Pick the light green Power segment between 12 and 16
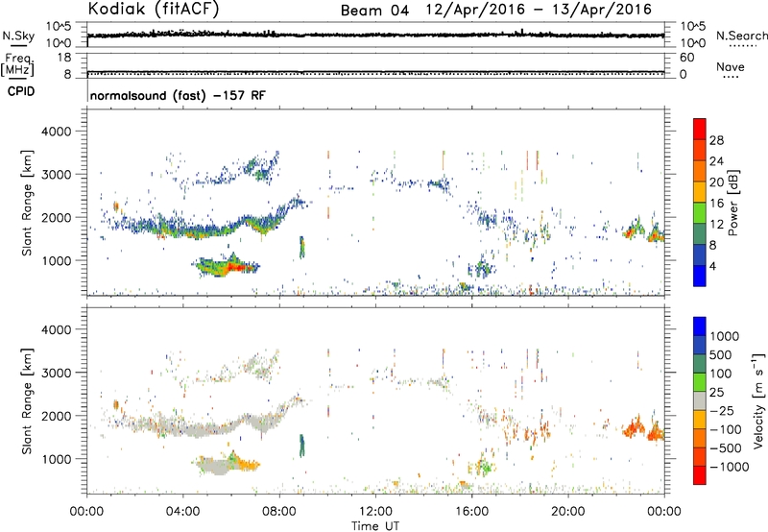Screen dimensions: 768x532 pyautogui.click(x=700, y=212)
